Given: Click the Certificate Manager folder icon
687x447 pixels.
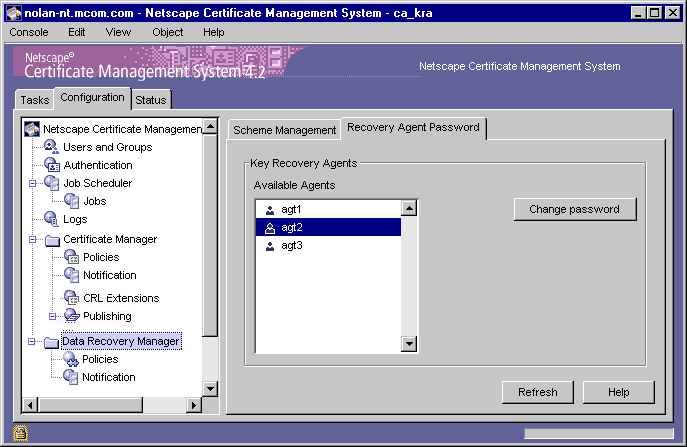Looking at the screenshot, I should point(52,240).
